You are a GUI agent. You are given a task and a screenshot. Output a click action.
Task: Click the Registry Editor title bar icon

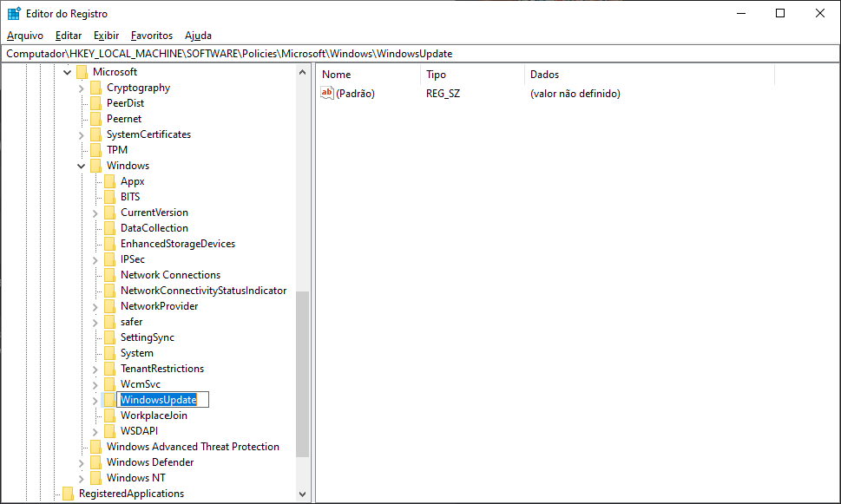pyautogui.click(x=14, y=13)
